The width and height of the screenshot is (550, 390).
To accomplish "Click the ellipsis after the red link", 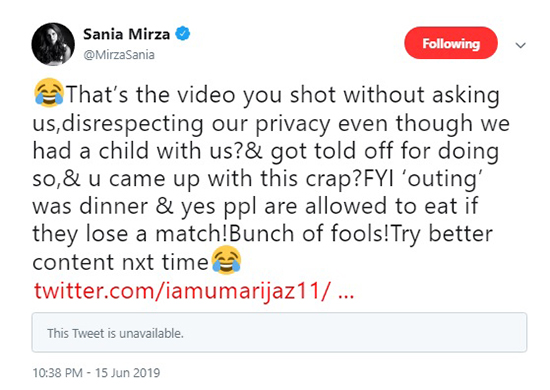I will 346,291.
